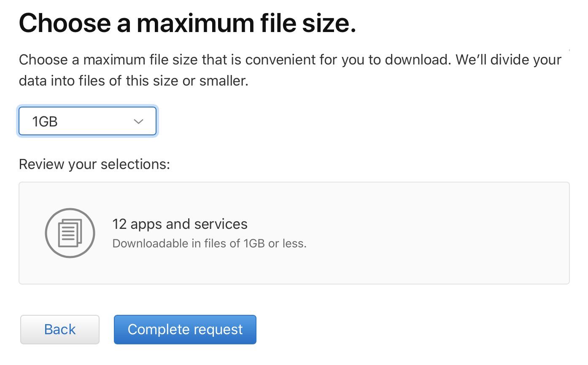Viewport: 588px width, 365px height.
Task: Click the Choose a maximum file size heading
Action: coord(187,23)
